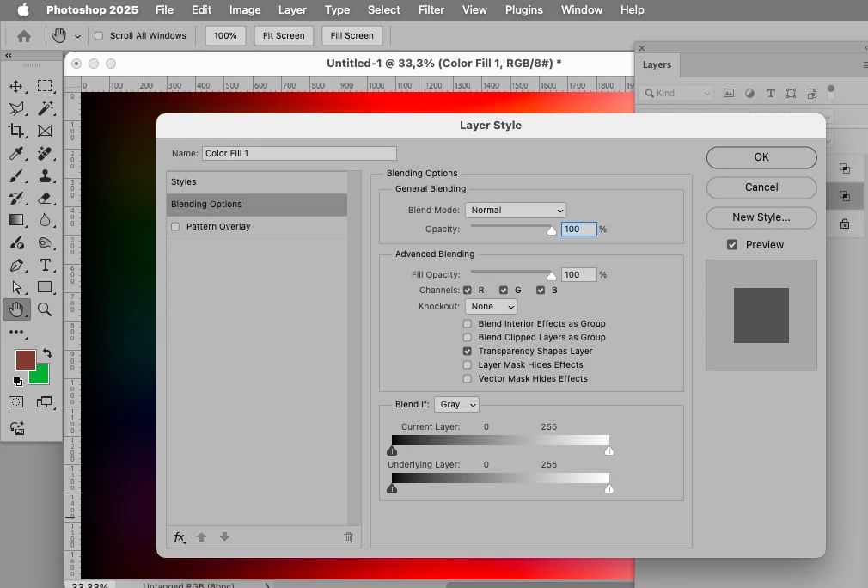Filter Layers panel for smart objects

pyautogui.click(x=812, y=93)
